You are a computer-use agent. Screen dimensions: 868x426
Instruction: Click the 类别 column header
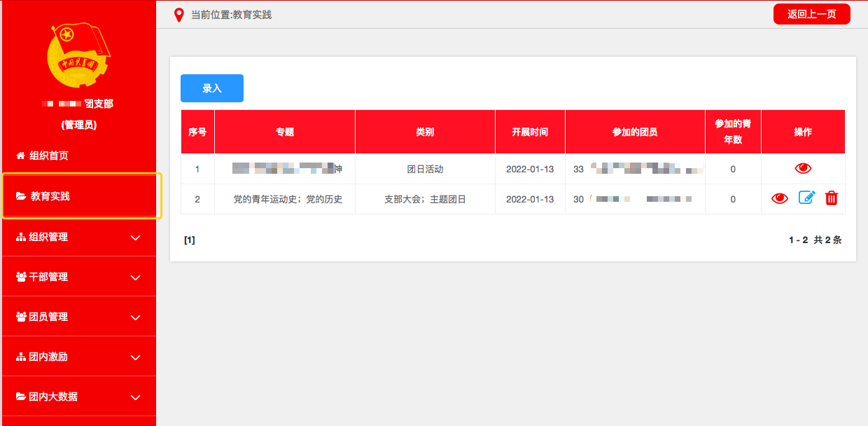[x=425, y=132]
